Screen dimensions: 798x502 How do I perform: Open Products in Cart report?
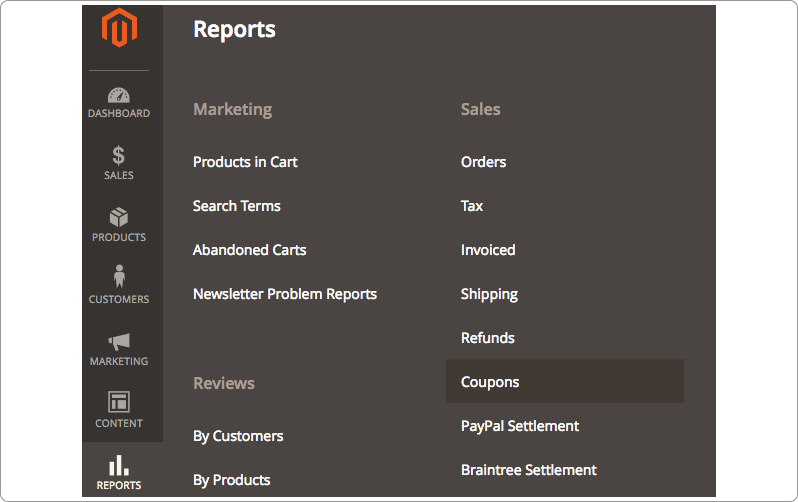245,162
